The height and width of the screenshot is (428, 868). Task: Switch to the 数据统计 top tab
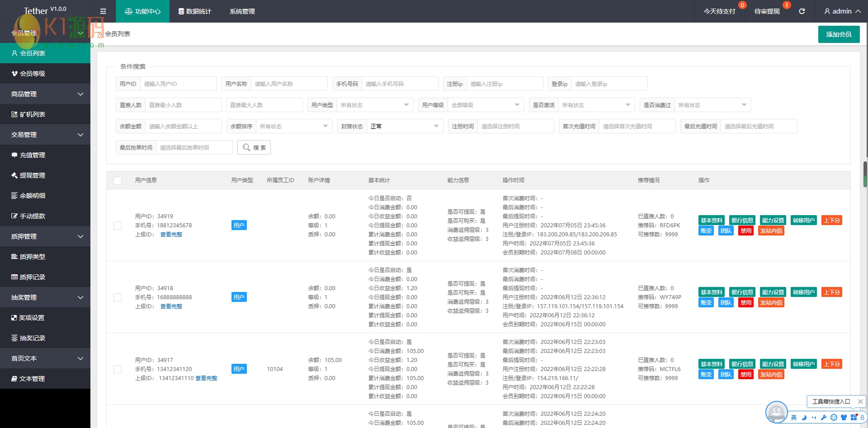(195, 11)
